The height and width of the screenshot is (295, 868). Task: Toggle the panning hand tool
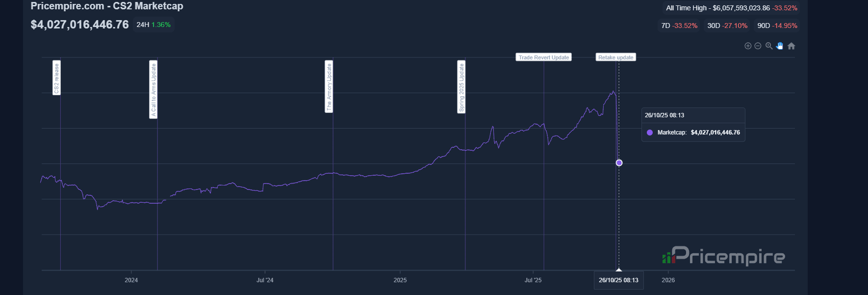[x=780, y=45]
